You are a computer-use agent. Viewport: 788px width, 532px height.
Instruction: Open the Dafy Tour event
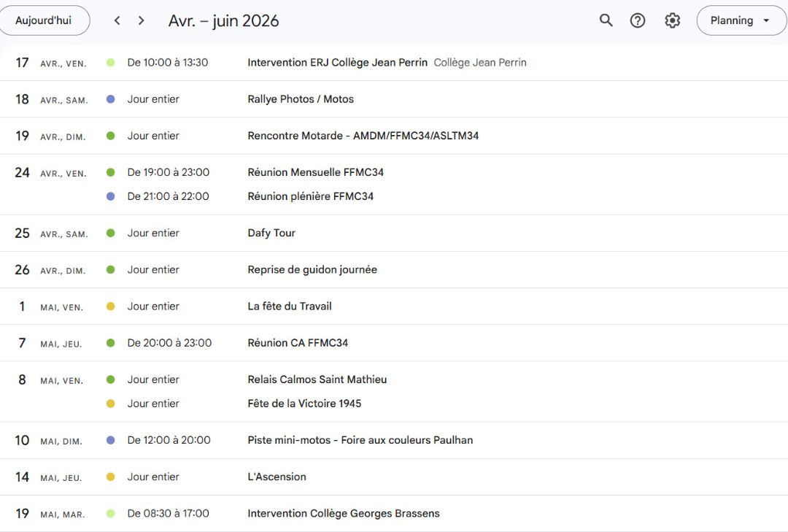coord(271,233)
